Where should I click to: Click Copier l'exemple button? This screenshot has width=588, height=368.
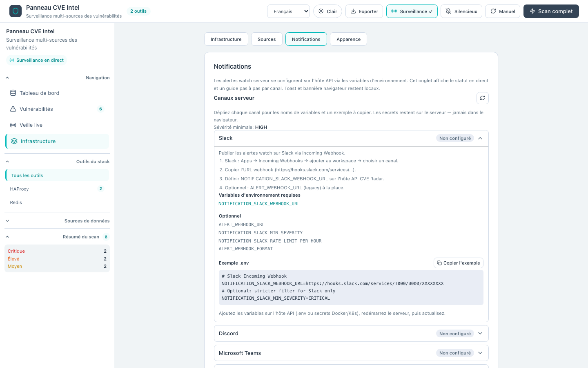pyautogui.click(x=459, y=263)
